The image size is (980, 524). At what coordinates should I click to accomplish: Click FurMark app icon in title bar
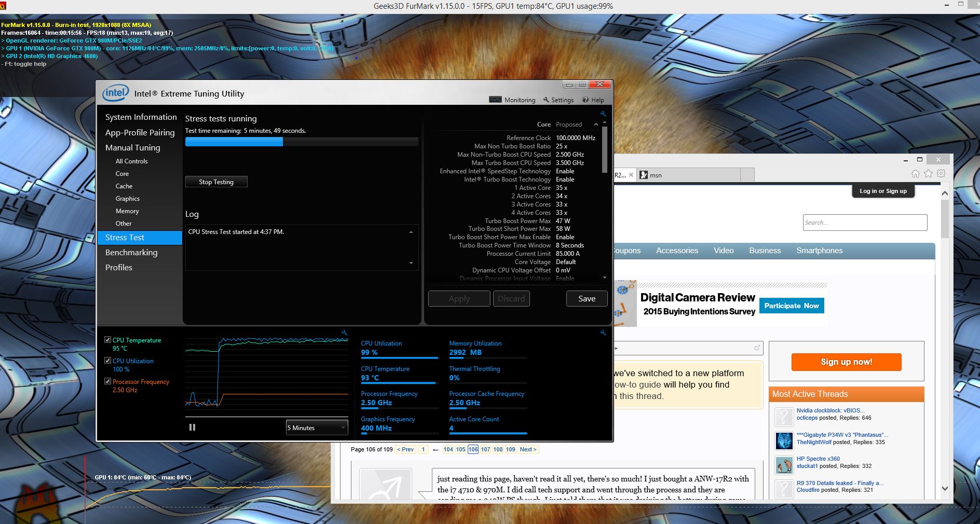click(3, 6)
